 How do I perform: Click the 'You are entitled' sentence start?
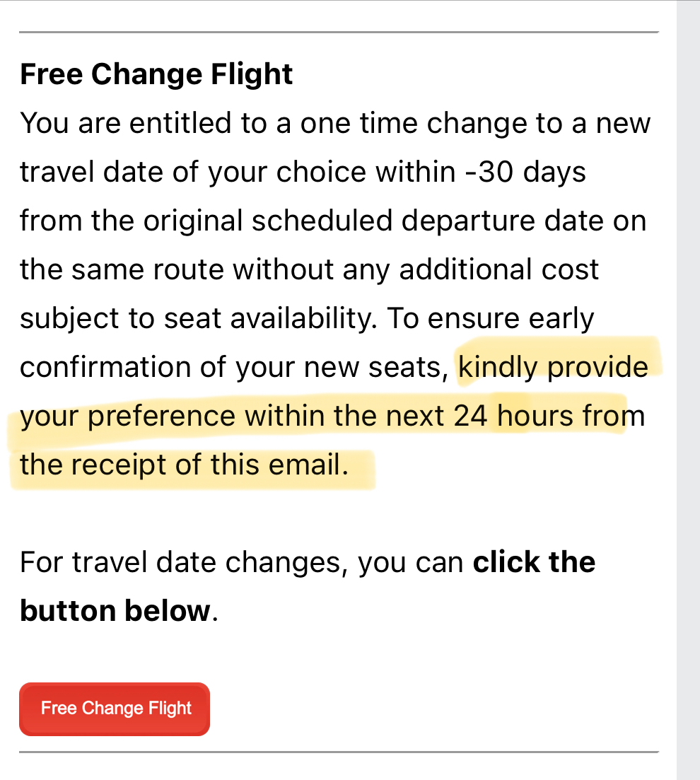point(126,123)
